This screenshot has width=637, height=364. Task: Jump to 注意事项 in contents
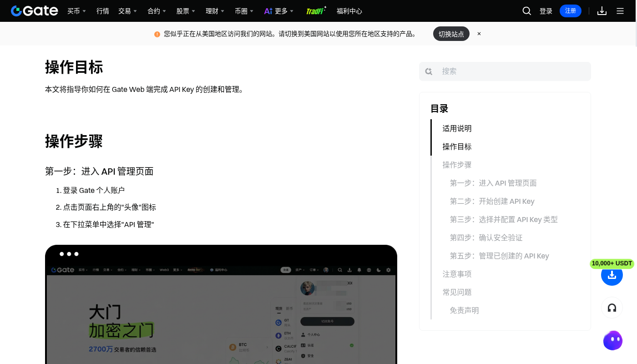tap(457, 274)
